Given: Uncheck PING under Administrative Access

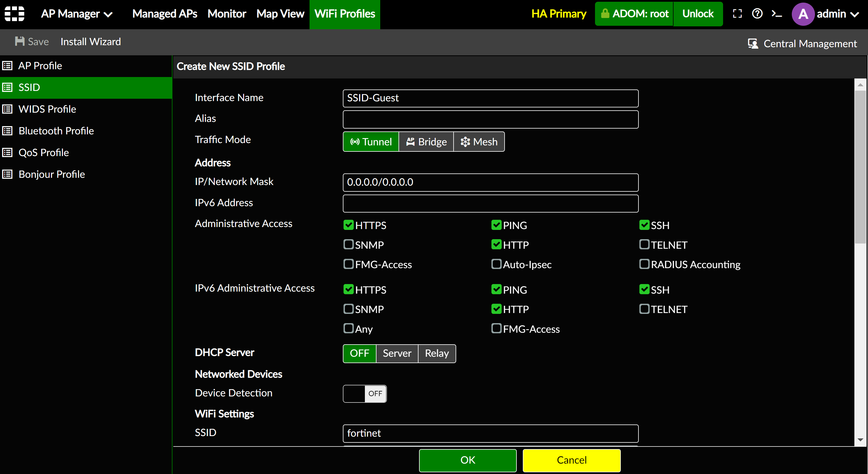Looking at the screenshot, I should (x=496, y=225).
